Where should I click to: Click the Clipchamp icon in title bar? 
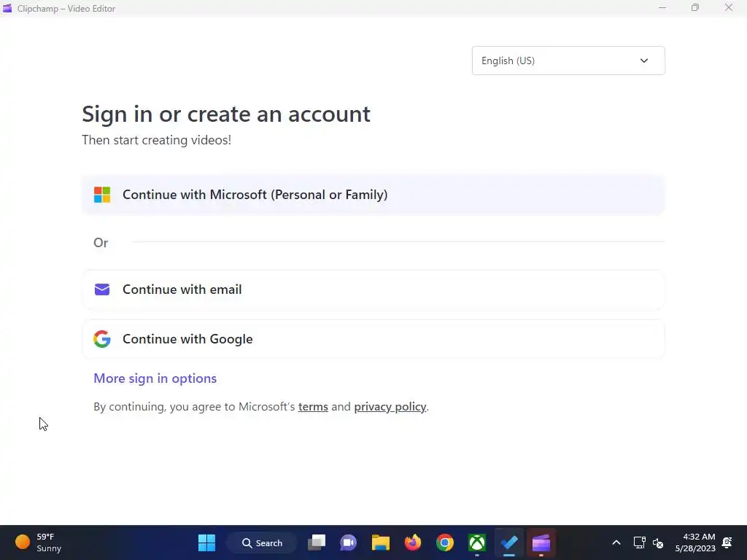(7, 8)
